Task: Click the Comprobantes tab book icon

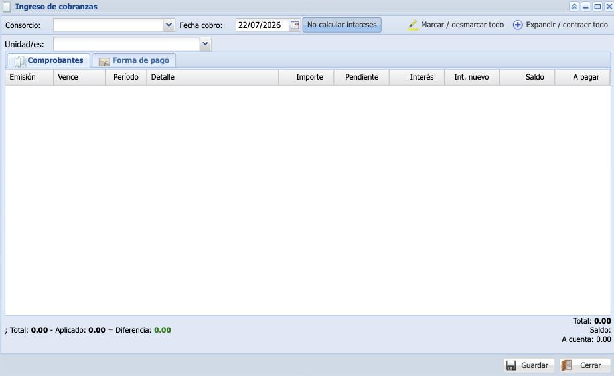Action: point(19,61)
